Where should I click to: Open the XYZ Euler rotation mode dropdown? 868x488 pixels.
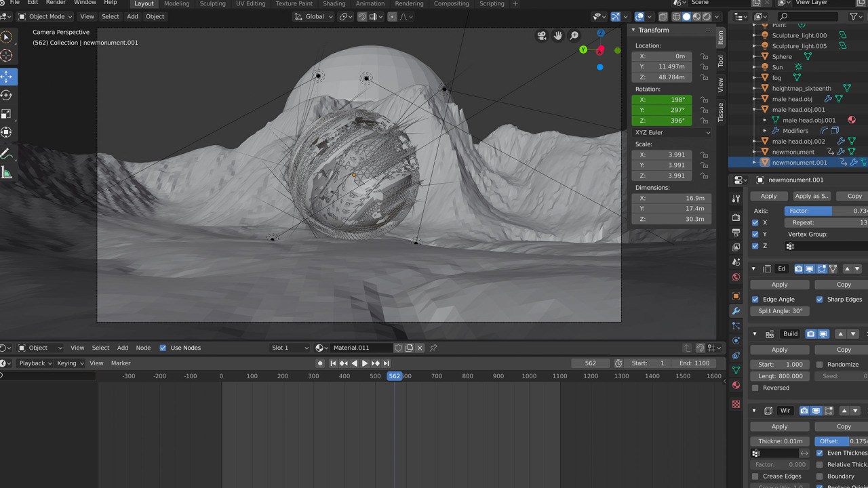(672, 133)
